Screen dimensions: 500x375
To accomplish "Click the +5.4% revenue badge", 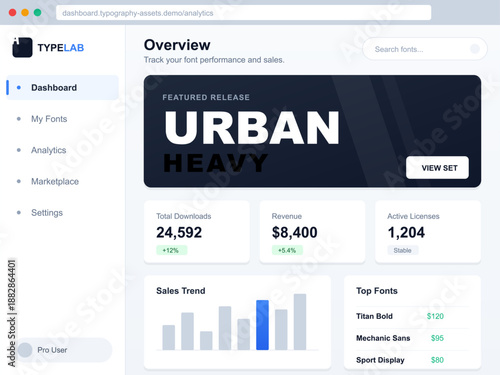I will [x=287, y=250].
